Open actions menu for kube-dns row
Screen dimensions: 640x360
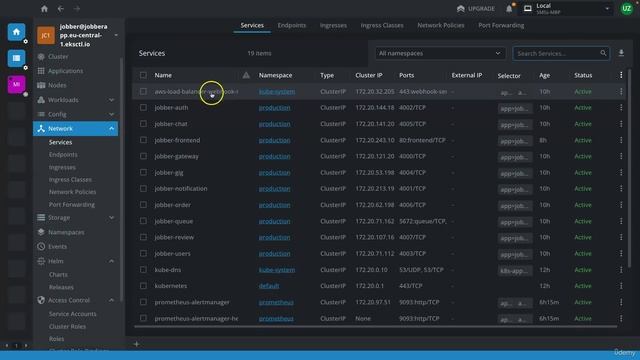tap(621, 270)
